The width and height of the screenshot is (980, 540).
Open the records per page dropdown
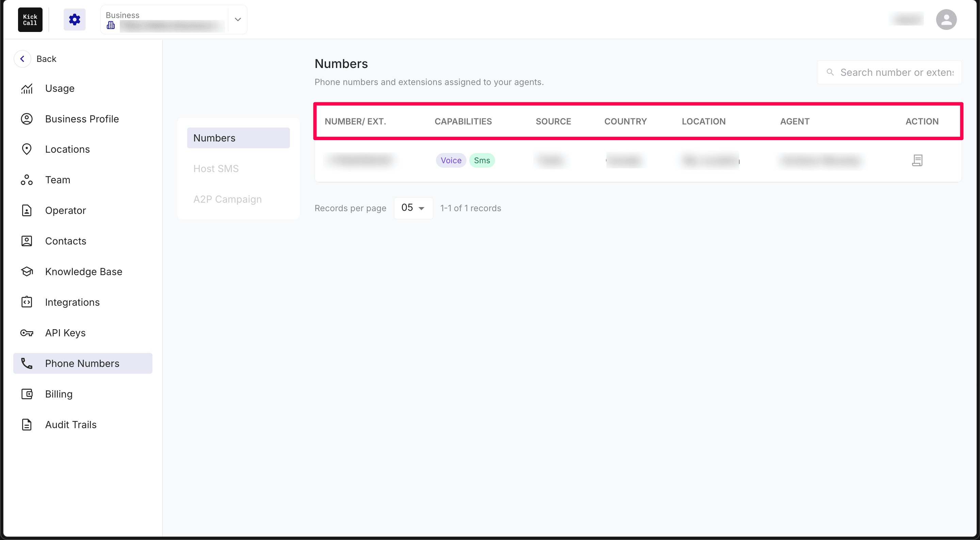pos(413,208)
